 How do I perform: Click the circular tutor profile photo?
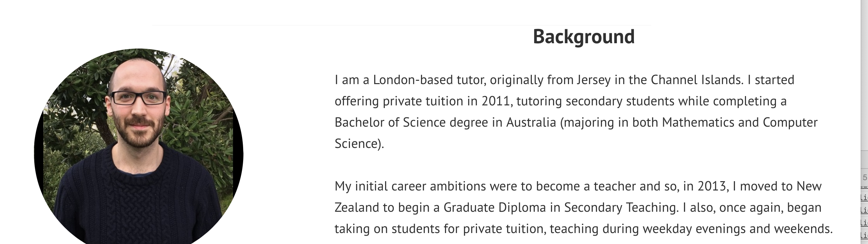click(x=138, y=148)
